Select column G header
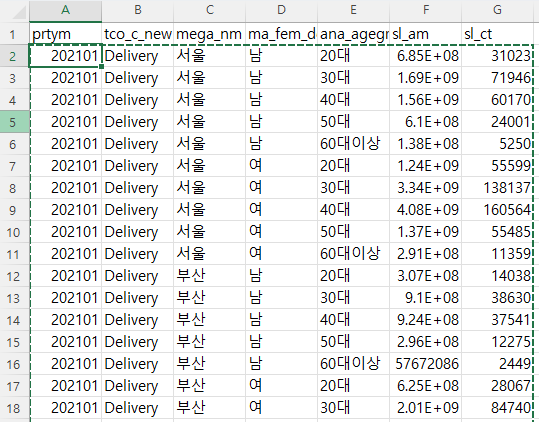The height and width of the screenshot is (422, 539). [497, 10]
